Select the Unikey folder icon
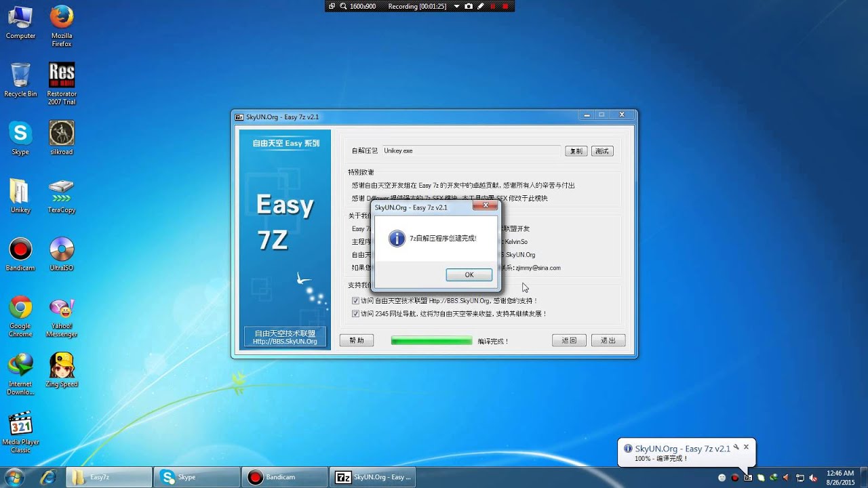Image resolution: width=868 pixels, height=488 pixels. coord(20,197)
